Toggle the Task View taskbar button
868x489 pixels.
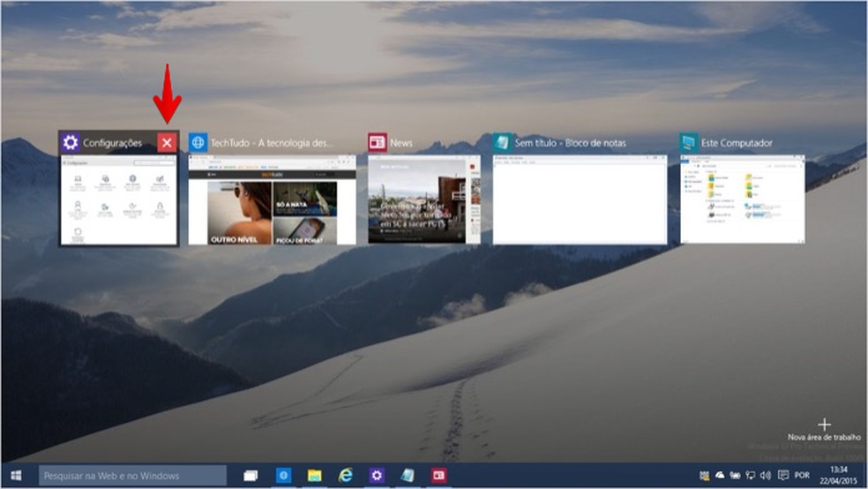point(251,475)
